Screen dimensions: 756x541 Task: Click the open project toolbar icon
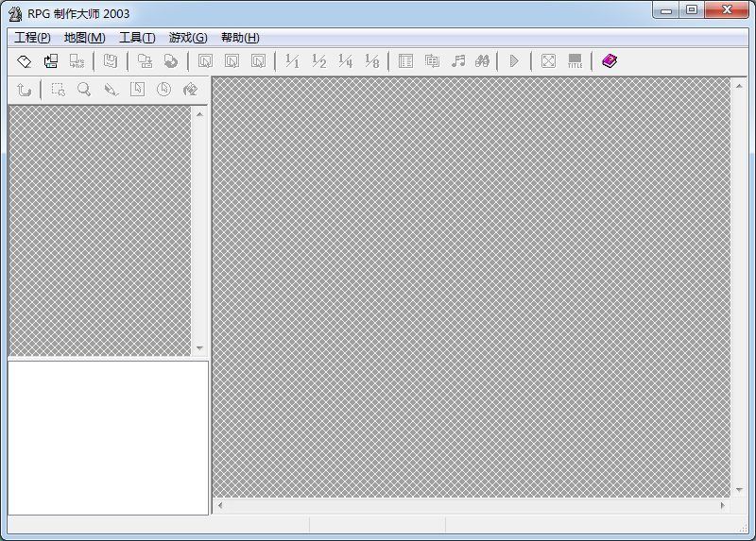pos(51,61)
